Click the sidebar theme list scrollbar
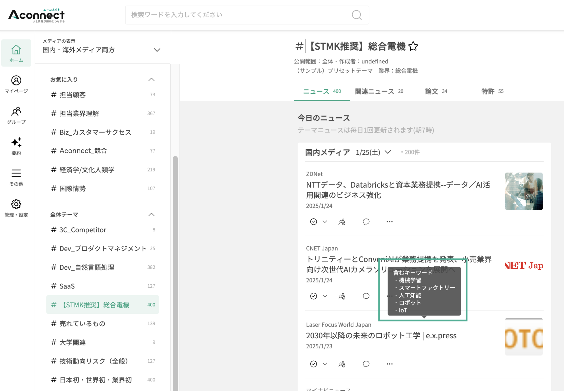 tap(175, 274)
